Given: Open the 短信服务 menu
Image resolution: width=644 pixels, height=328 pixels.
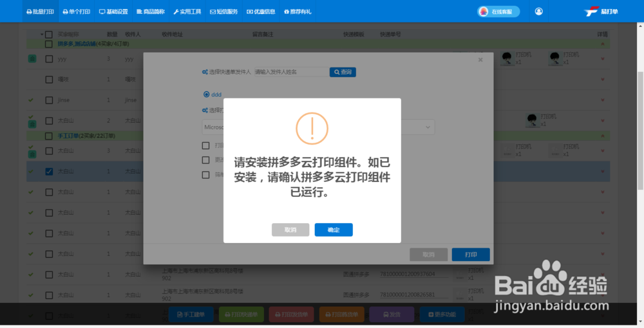Looking at the screenshot, I should coord(224,12).
